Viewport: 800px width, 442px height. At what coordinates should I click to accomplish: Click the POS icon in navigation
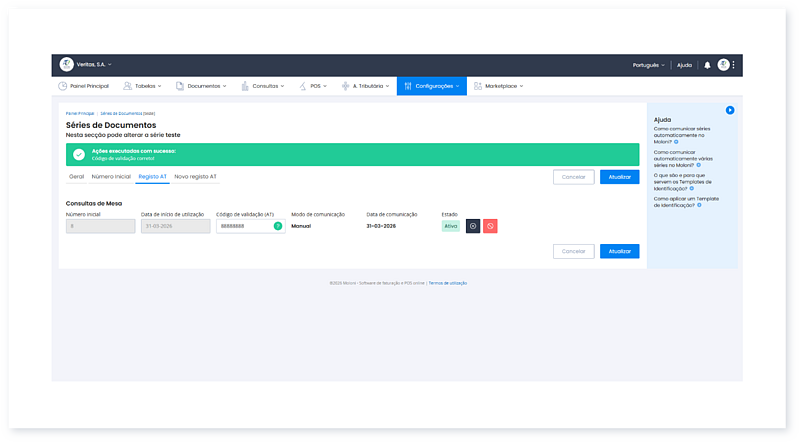tap(303, 86)
